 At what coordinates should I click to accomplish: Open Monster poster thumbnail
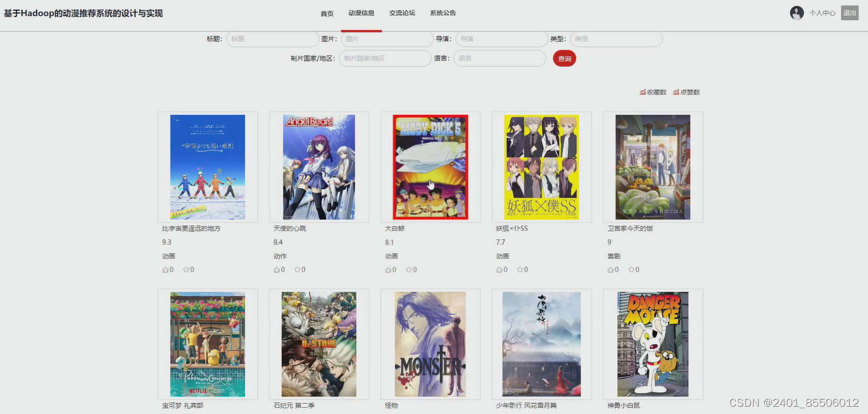(430, 344)
